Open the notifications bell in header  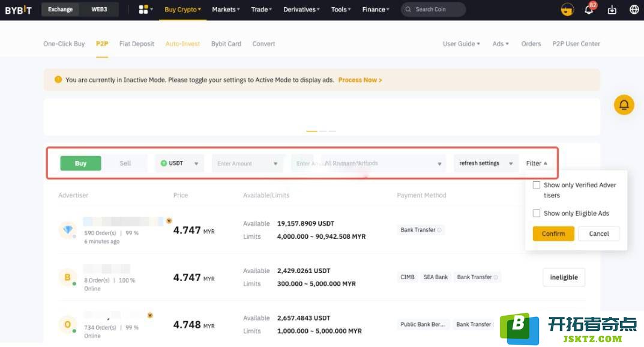pos(589,10)
